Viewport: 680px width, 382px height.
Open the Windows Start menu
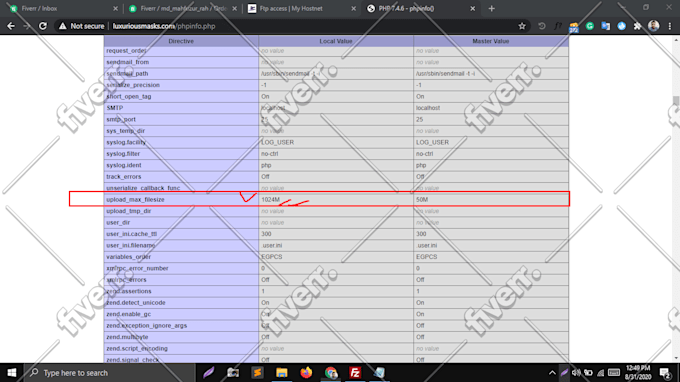coord(12,372)
